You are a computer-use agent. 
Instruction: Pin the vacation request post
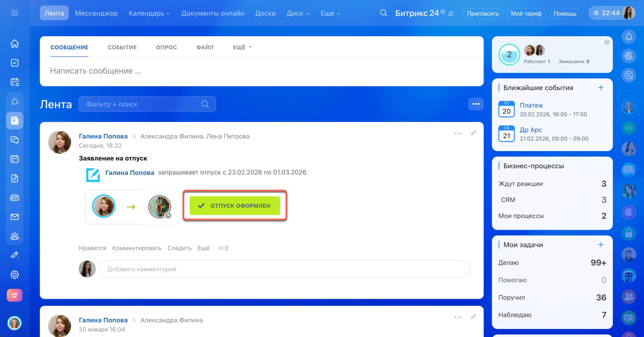473,133
